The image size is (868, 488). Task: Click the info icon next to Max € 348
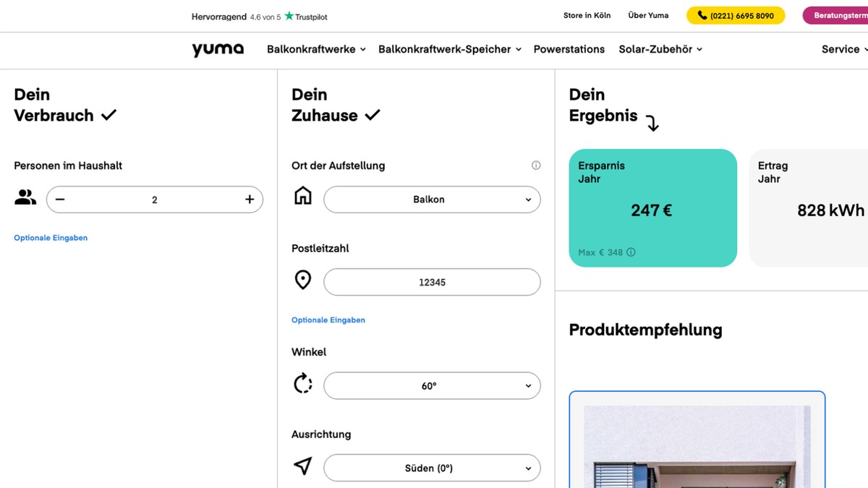(631, 252)
